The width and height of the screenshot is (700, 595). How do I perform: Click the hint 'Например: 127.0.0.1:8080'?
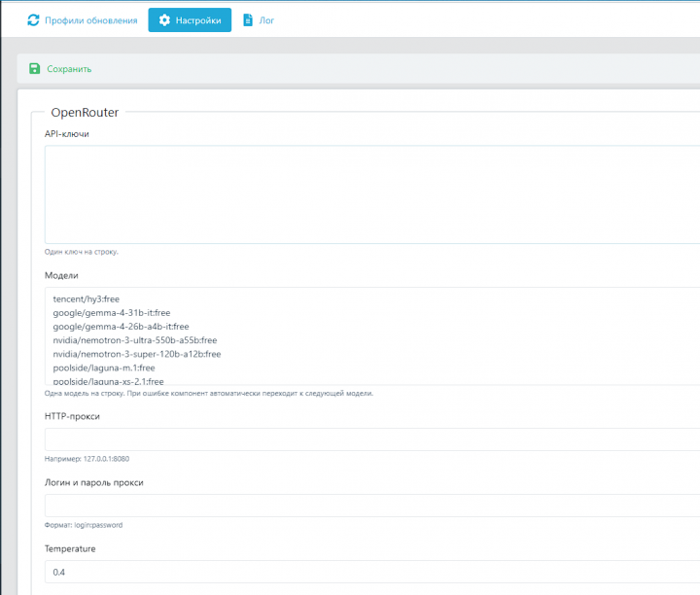point(87,459)
